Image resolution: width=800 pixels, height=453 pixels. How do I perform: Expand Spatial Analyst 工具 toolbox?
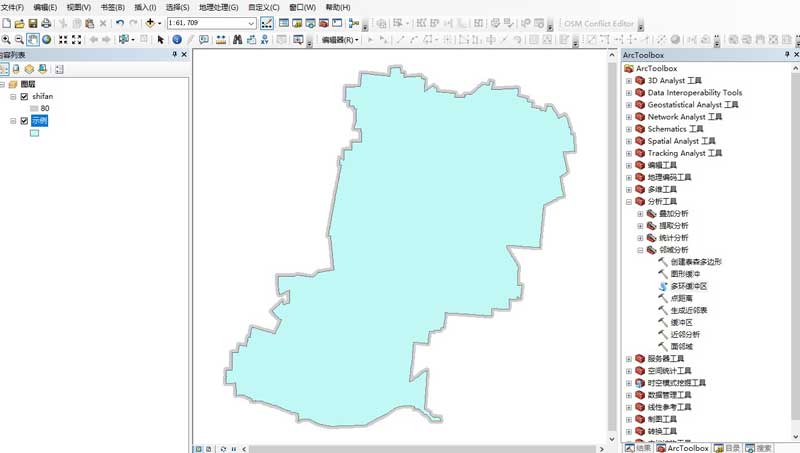(629, 141)
